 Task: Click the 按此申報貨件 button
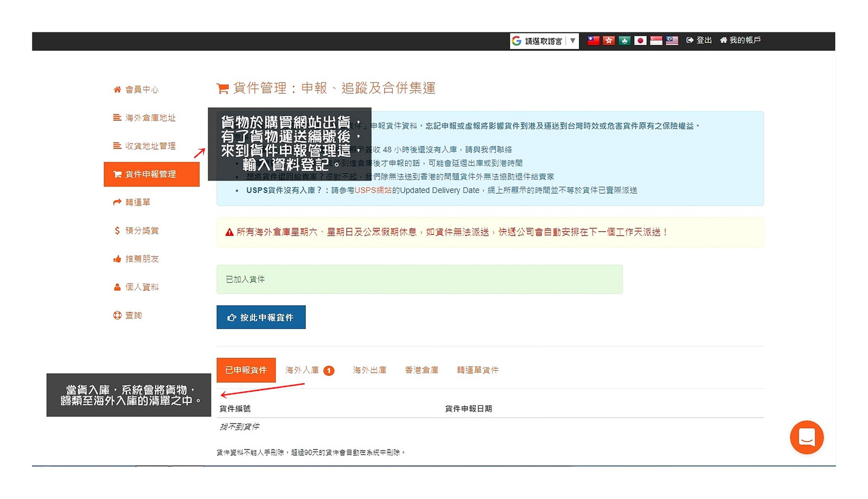pyautogui.click(x=261, y=317)
